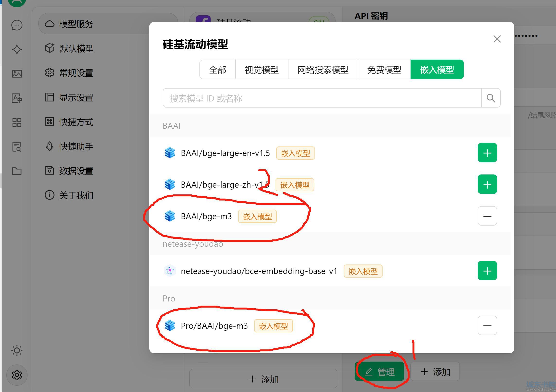Add the BAAI/bge-large-en-v1.5 model

[x=487, y=153]
